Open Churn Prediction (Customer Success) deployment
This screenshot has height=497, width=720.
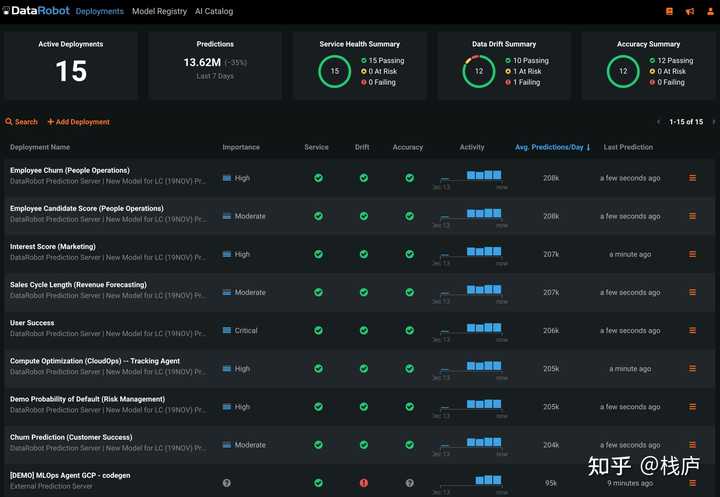point(71,437)
